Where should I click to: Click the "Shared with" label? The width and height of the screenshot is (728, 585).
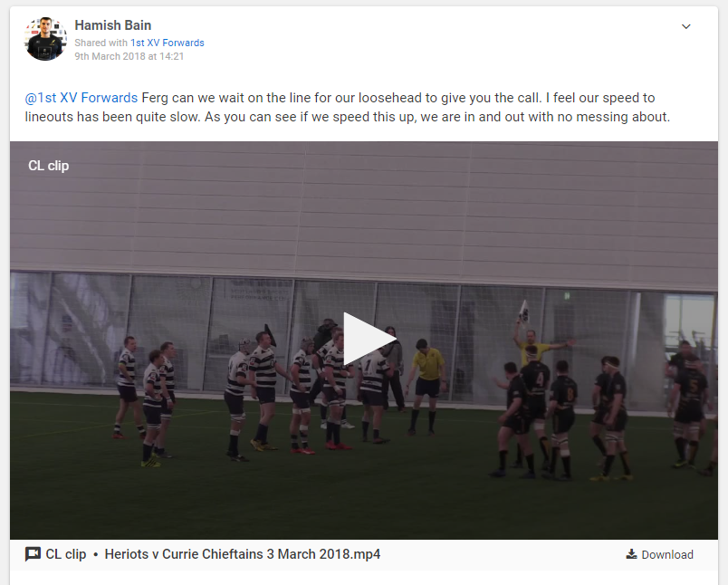coord(101,43)
